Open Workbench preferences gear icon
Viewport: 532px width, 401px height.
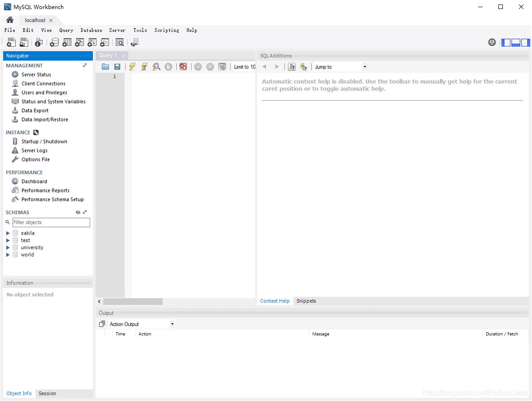pyautogui.click(x=492, y=42)
